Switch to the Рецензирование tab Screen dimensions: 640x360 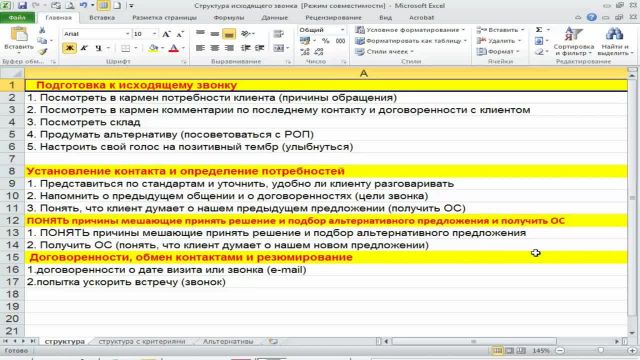[x=333, y=18]
